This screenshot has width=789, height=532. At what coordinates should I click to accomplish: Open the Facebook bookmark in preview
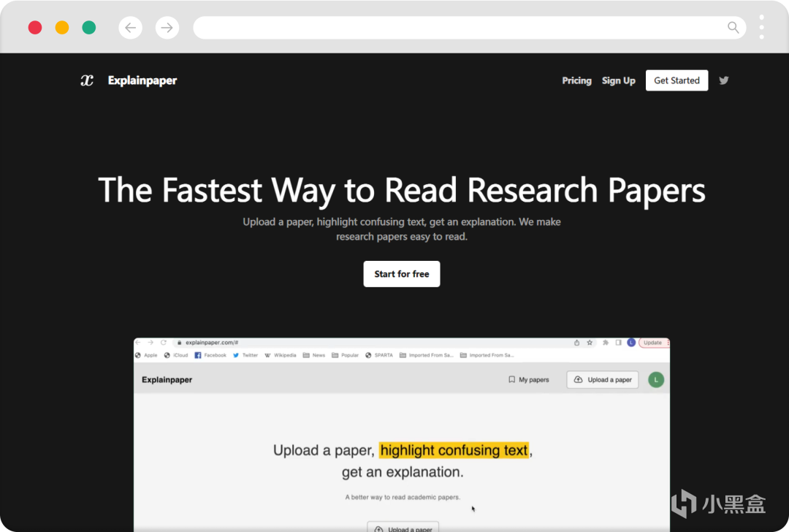(210, 355)
